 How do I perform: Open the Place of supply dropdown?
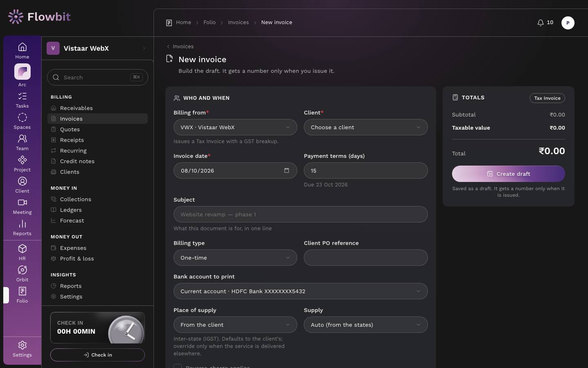point(235,325)
